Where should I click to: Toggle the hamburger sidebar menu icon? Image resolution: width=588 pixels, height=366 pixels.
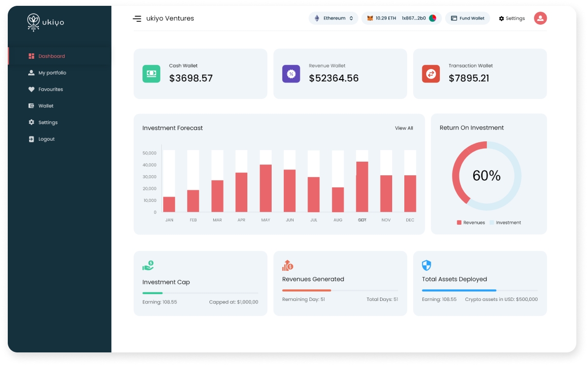137,18
